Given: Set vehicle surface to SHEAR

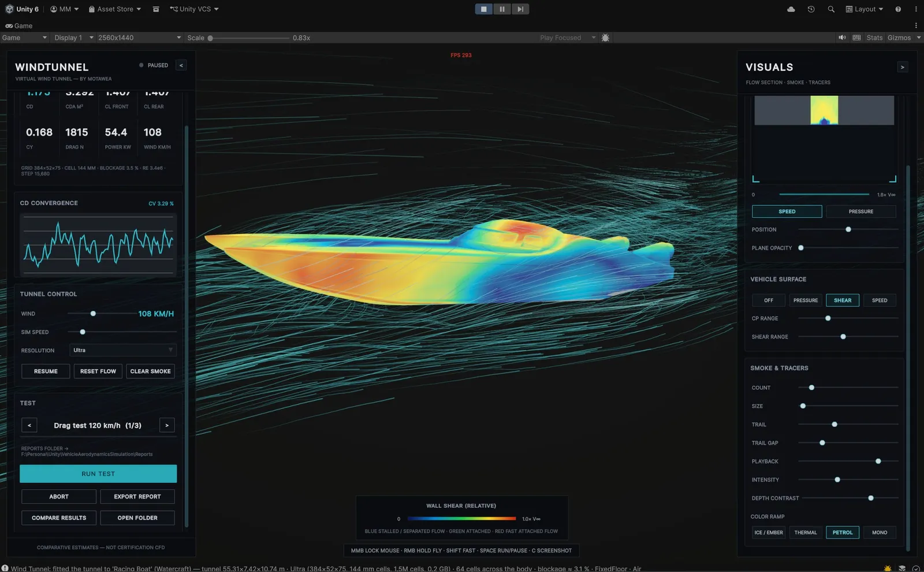Looking at the screenshot, I should [x=843, y=300].
